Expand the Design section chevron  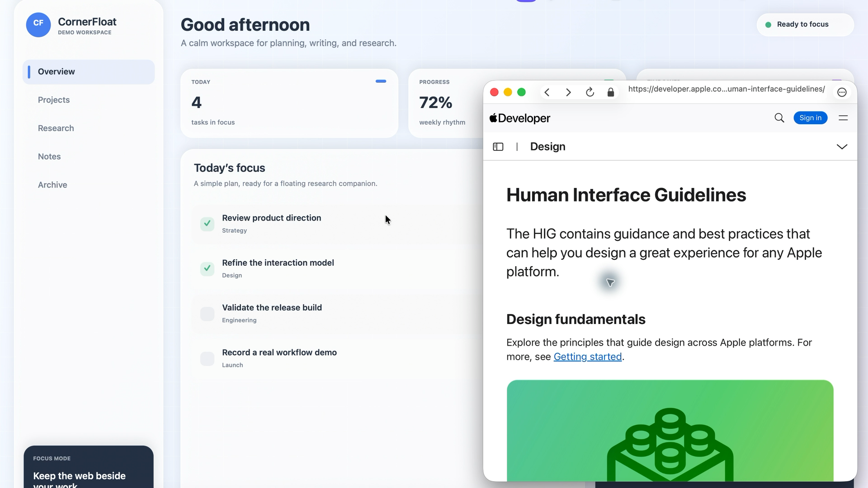pos(842,147)
